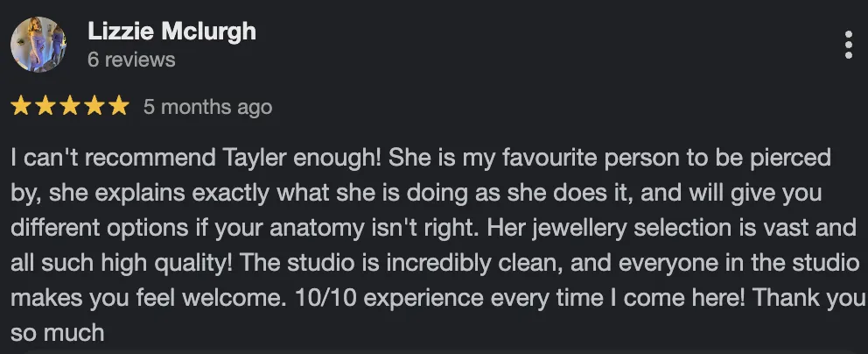This screenshot has height=354, width=868.
Task: Click the word "pierced" in the first line
Action: coord(794,159)
